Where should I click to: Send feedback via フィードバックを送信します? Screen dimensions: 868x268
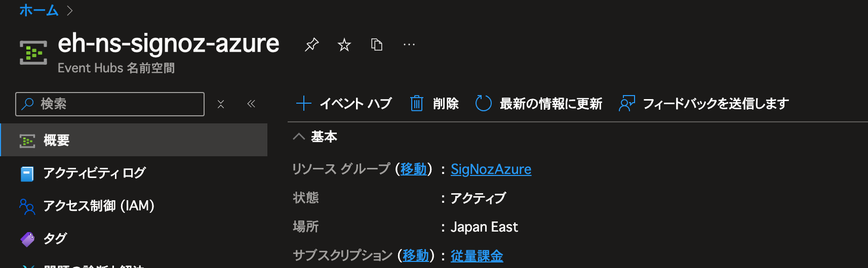704,104
